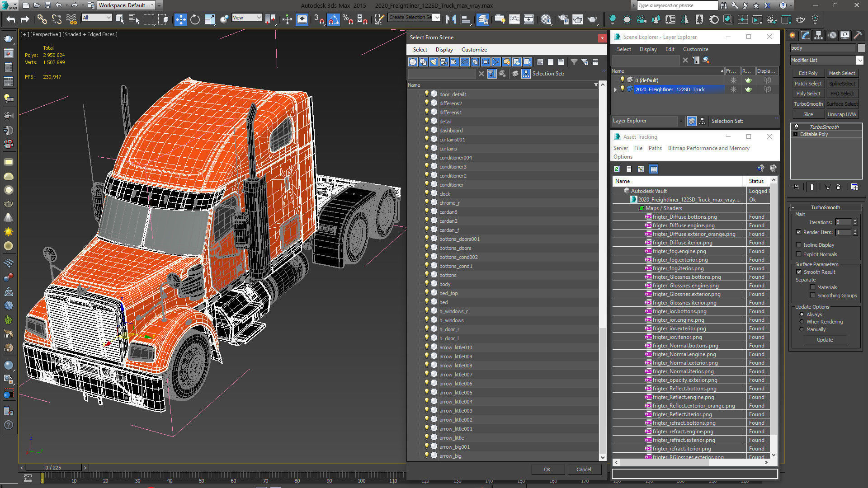This screenshot has height=488, width=868.
Task: Open Paths menu in Asset Tracking
Action: (x=655, y=148)
